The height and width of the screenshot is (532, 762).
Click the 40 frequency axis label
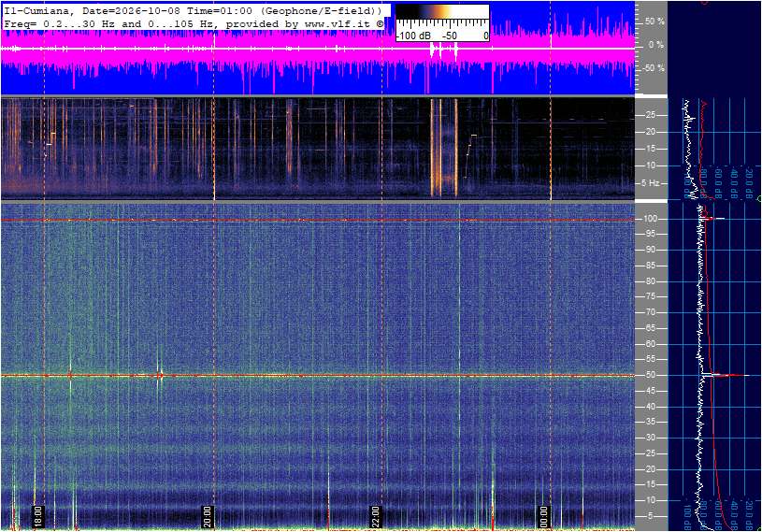[x=650, y=407]
